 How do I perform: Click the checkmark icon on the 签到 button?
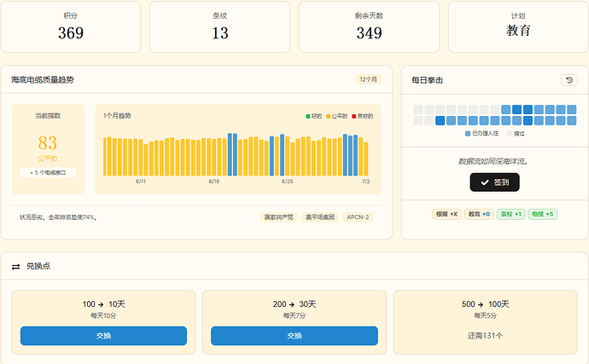click(485, 182)
